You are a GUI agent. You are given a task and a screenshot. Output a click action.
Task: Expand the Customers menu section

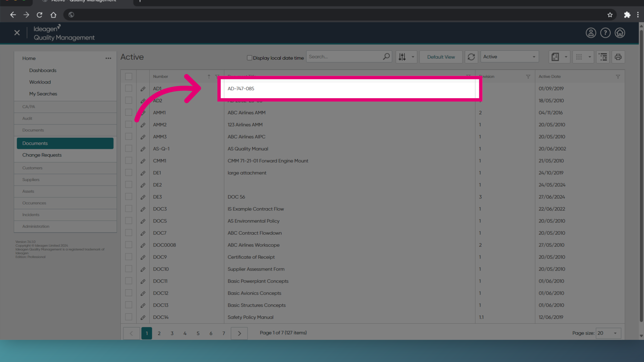[65, 168]
